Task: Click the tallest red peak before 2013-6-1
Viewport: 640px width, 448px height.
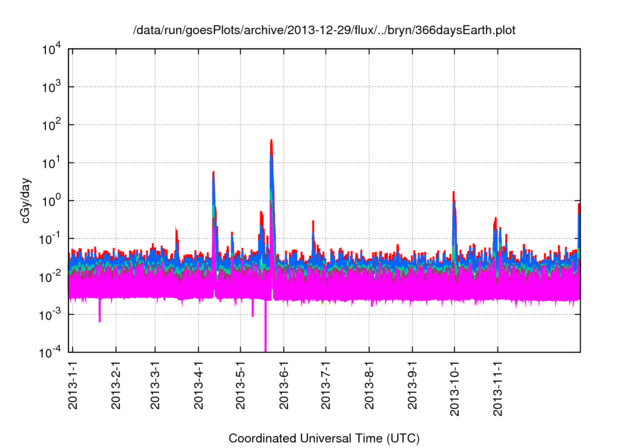Action: point(271,142)
